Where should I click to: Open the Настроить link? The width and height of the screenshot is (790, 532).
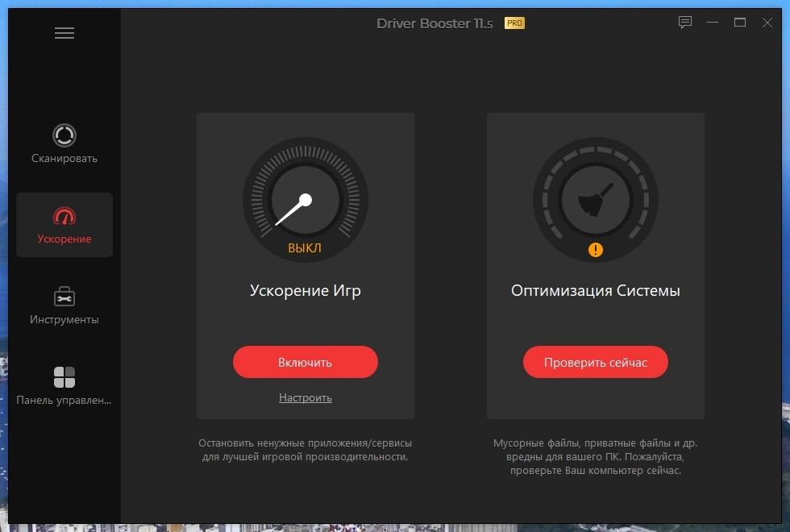[306, 397]
